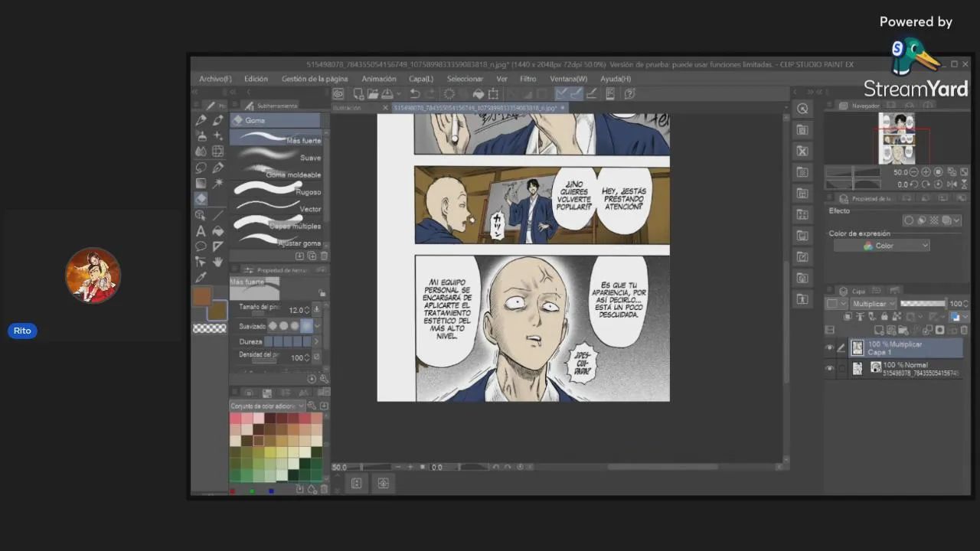Select the Hand move tool
The image size is (980, 551).
point(218,262)
